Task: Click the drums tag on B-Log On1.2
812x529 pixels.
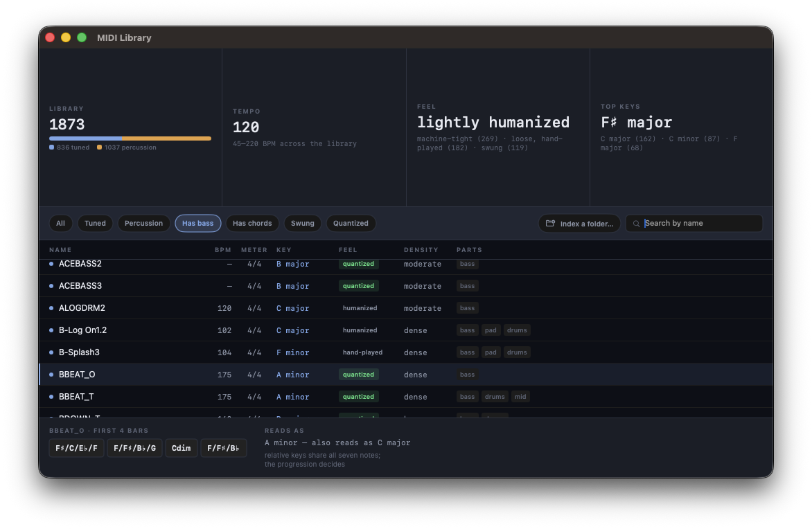Action: pyautogui.click(x=517, y=330)
